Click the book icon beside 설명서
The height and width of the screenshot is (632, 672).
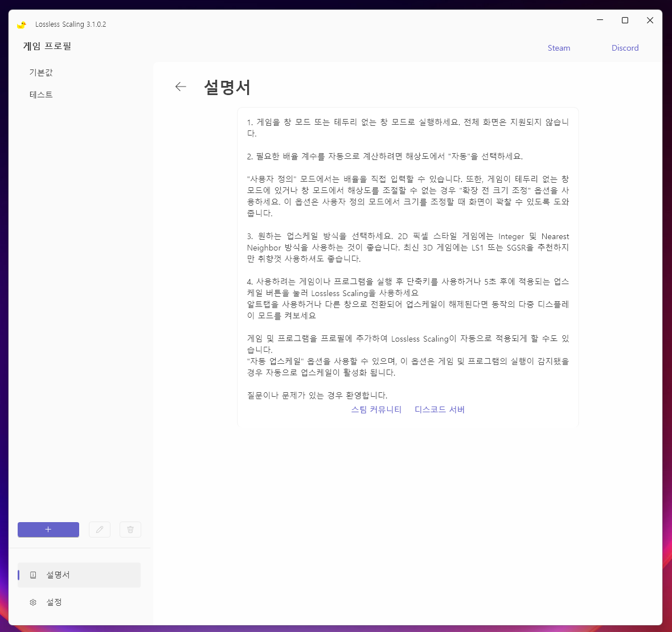(33, 575)
